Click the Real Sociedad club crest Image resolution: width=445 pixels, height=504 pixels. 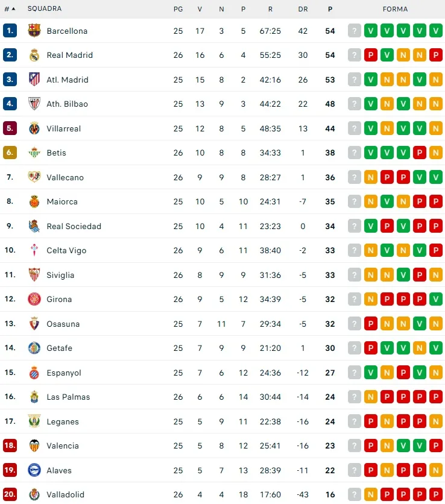pyautogui.click(x=34, y=226)
